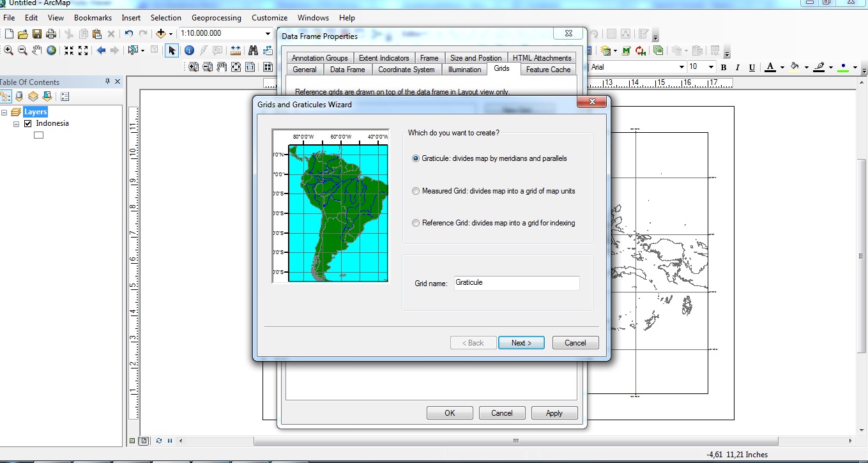Click the layout Zoom Out page icon
This screenshot has width=868, height=463.
(208, 67)
